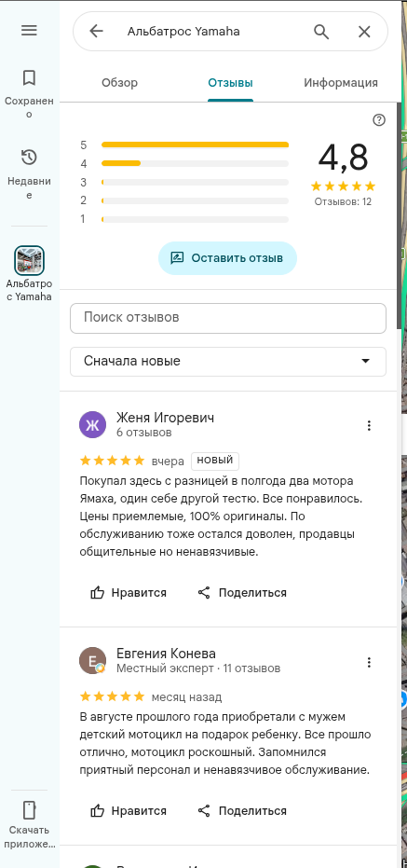Click the Поиск отзывов input field
Image resolution: width=407 pixels, height=868 pixels.
(228, 318)
